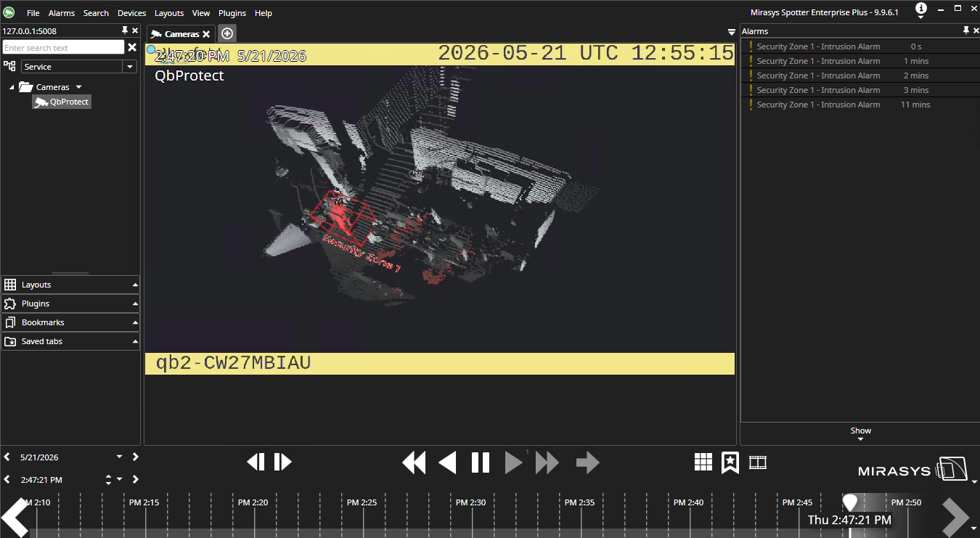Click the Mirasys logo at bottom right
The width and height of the screenshot is (980, 538).
(913, 469)
